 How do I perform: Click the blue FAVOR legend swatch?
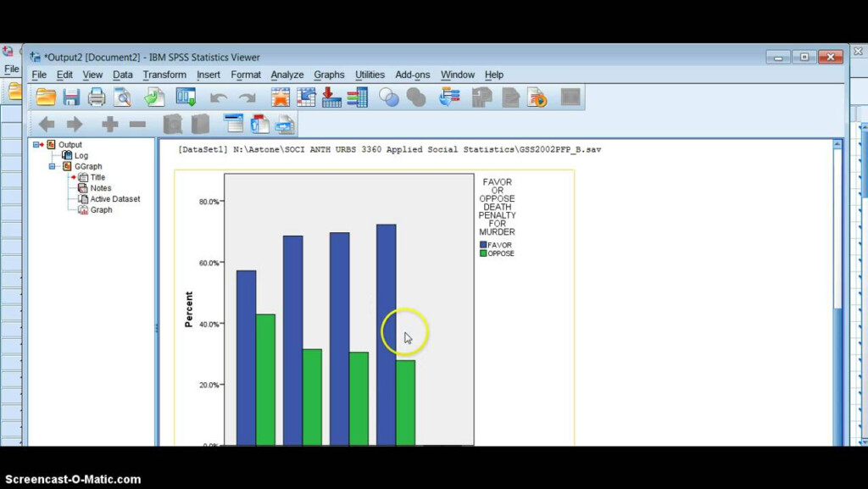click(483, 245)
